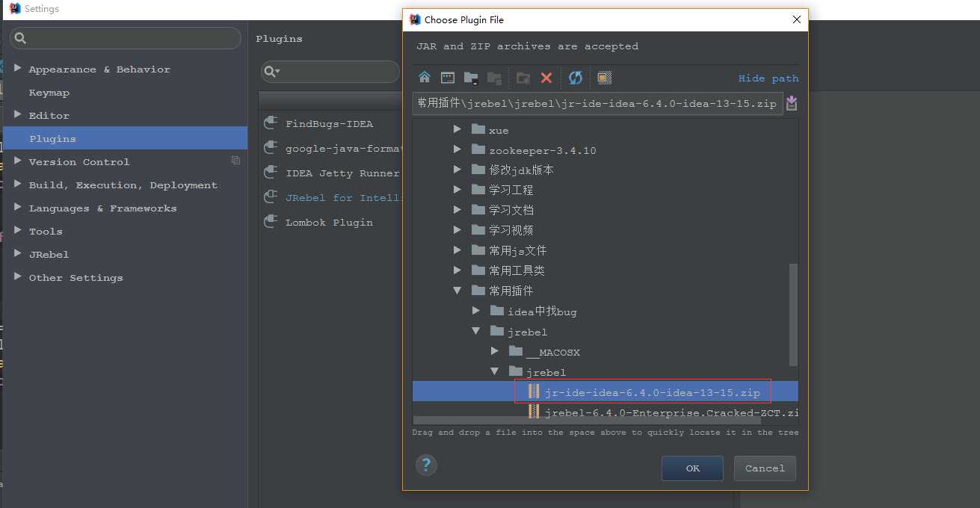This screenshot has width=980, height=508.
Task: Close the Choose Plugin File dialog
Action: coord(797,20)
